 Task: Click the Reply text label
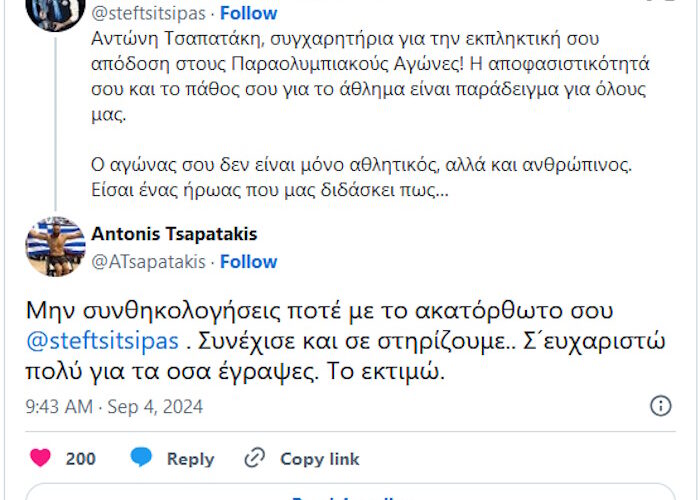coord(190,459)
